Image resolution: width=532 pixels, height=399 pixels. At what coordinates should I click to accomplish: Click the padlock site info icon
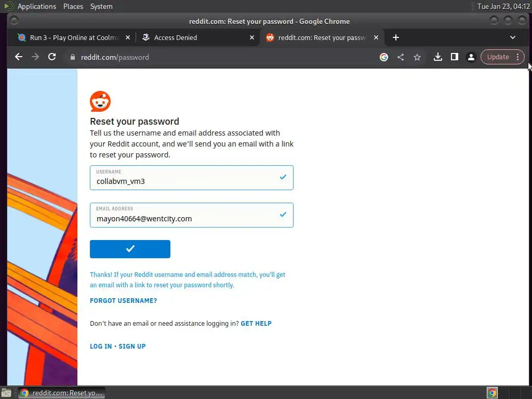(x=72, y=57)
